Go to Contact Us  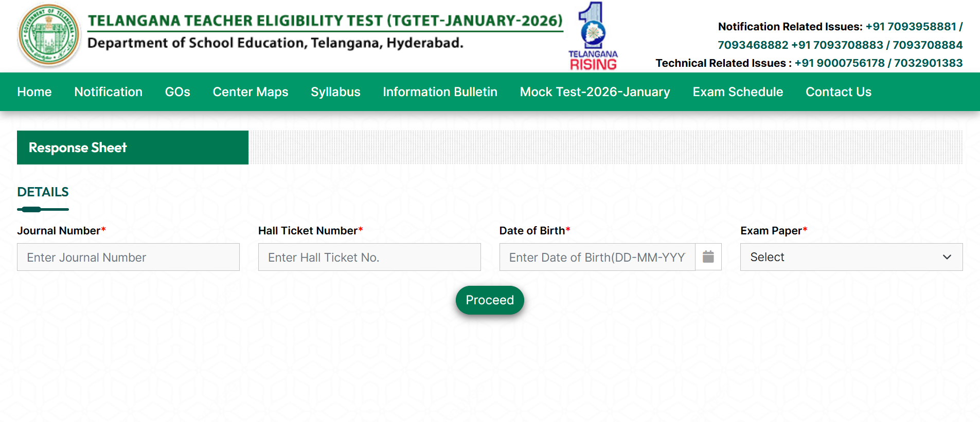click(838, 92)
